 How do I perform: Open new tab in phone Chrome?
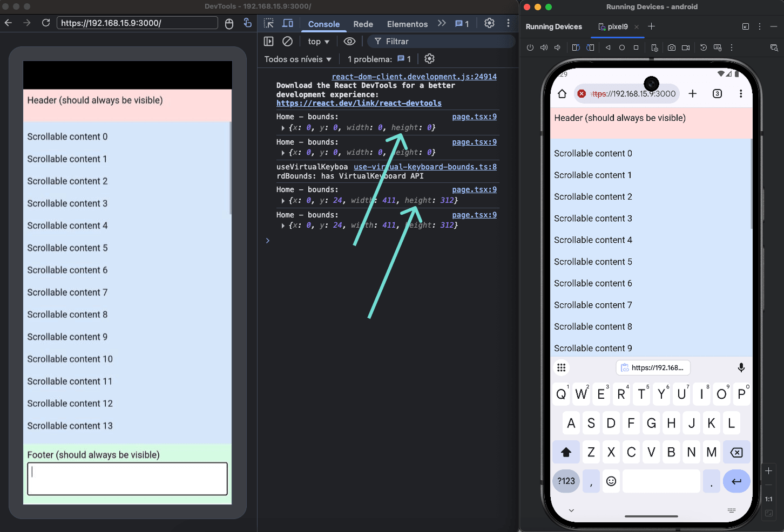693,94
